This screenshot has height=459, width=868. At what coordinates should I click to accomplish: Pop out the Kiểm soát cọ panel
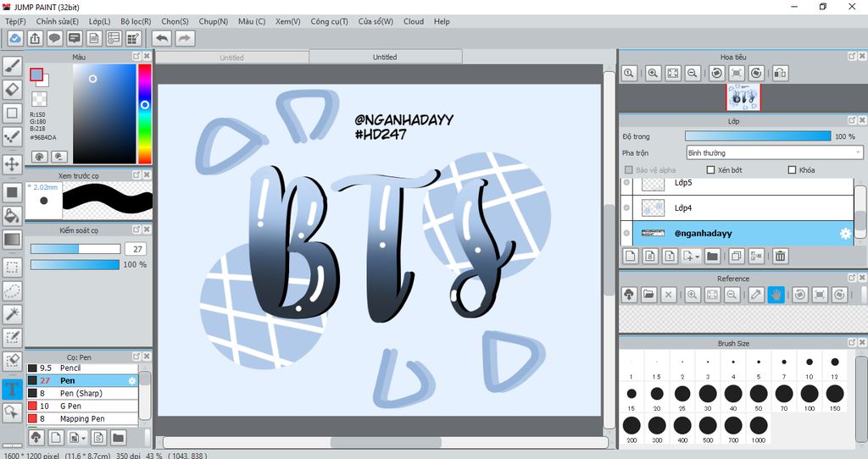136,229
